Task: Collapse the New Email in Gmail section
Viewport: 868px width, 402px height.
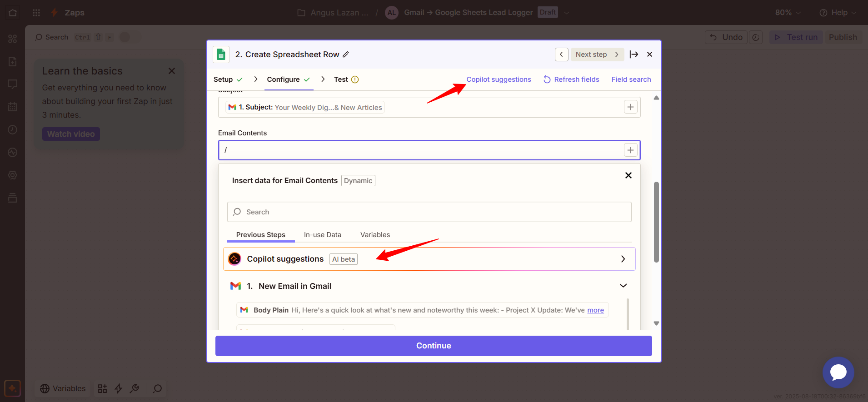Action: pyautogui.click(x=623, y=286)
